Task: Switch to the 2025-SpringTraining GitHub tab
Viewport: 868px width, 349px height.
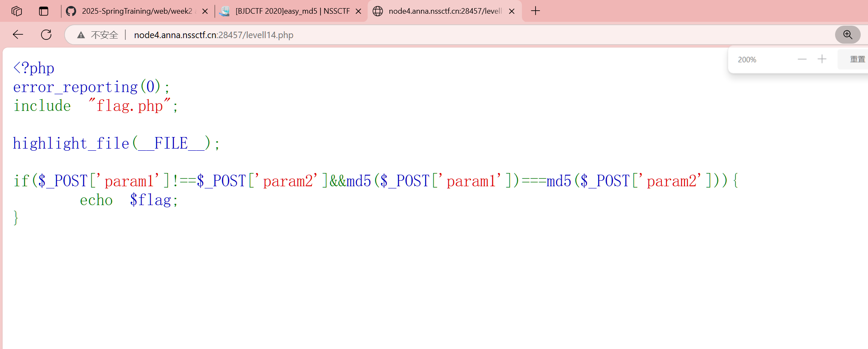Action: 136,11
